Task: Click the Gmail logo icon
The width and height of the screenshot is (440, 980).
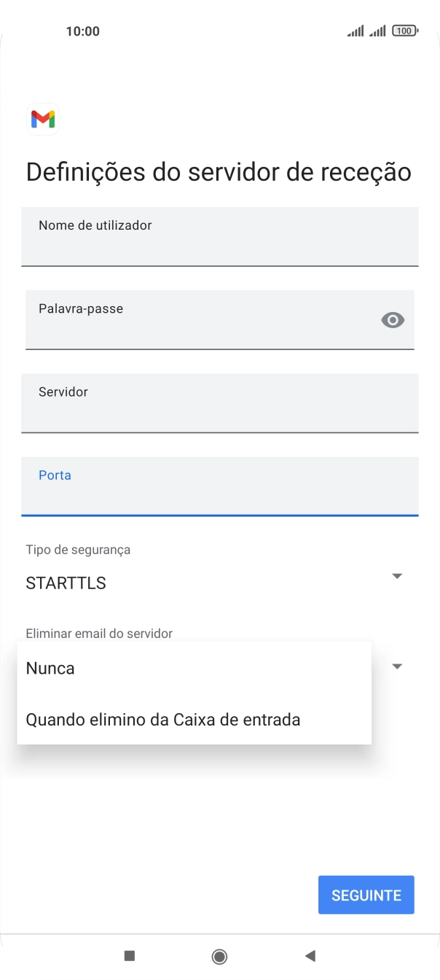Action: coord(42,119)
